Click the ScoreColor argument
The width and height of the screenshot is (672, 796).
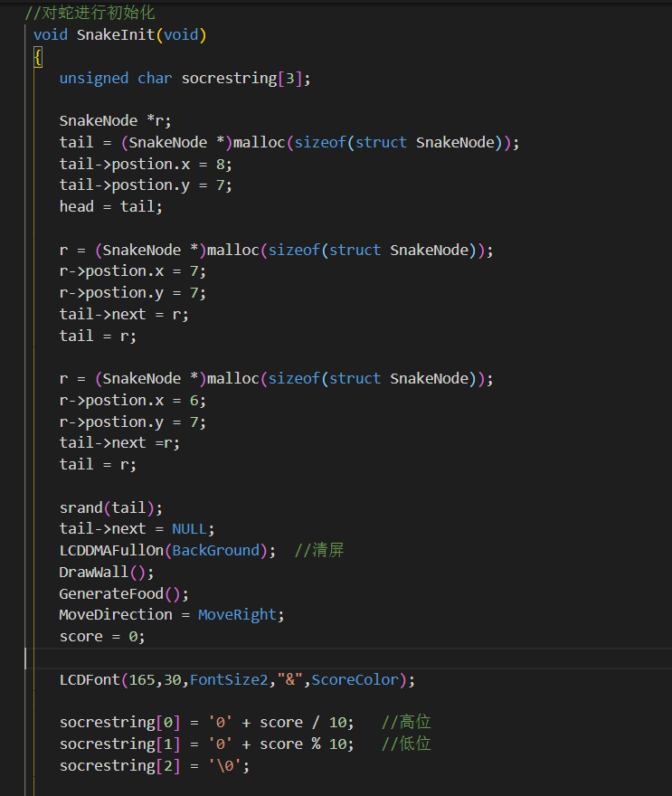[355, 679]
